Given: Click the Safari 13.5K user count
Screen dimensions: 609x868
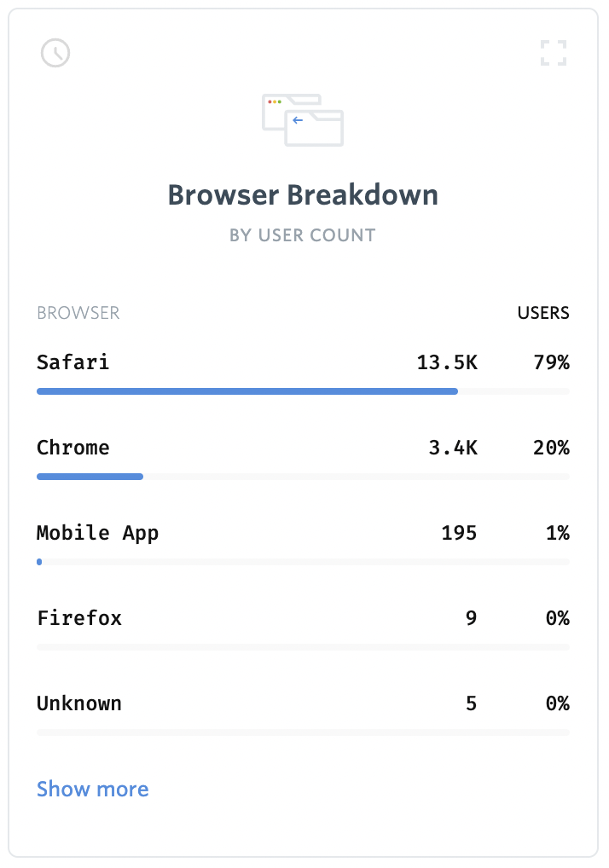Looking at the screenshot, I should click(447, 362).
